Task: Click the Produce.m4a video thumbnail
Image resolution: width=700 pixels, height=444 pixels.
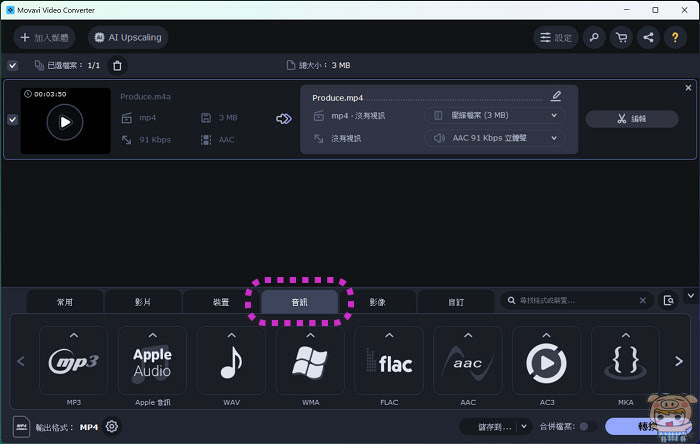Action: tap(66, 121)
